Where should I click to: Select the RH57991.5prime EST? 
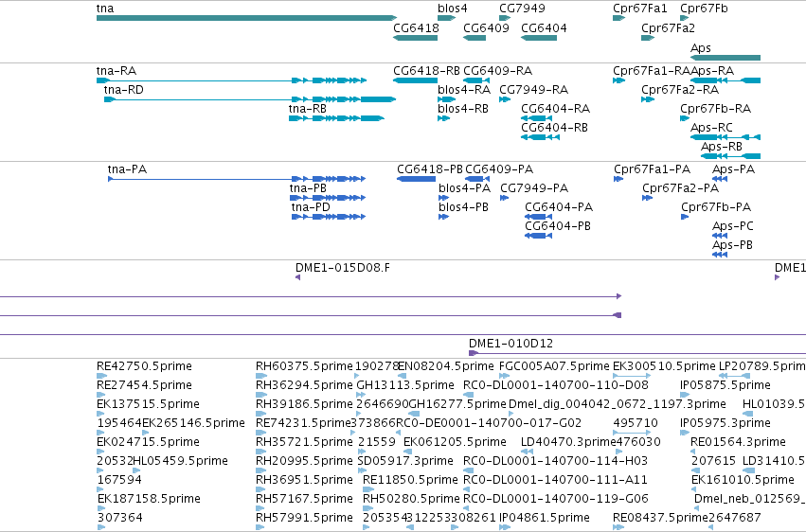point(260,528)
